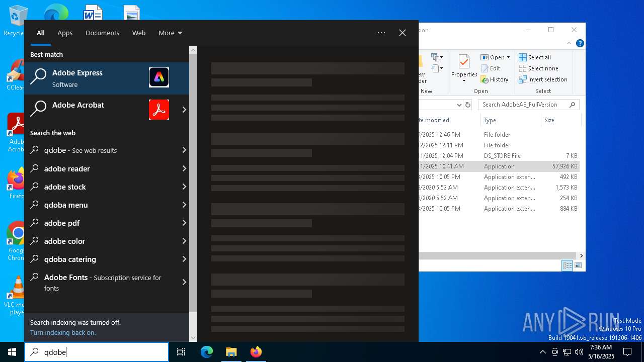Open File Explorer from taskbar
Image resolution: width=644 pixels, height=362 pixels.
[x=231, y=352]
